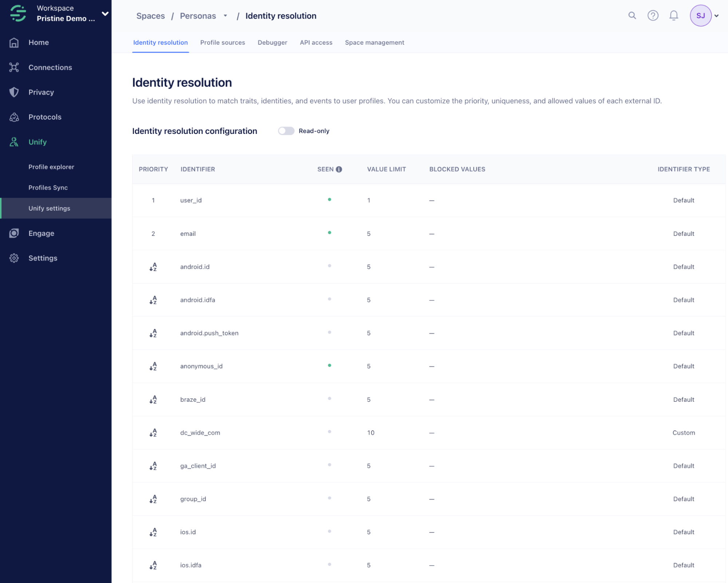
Task: Open Connections using its sidebar icon
Action: [x=14, y=67]
